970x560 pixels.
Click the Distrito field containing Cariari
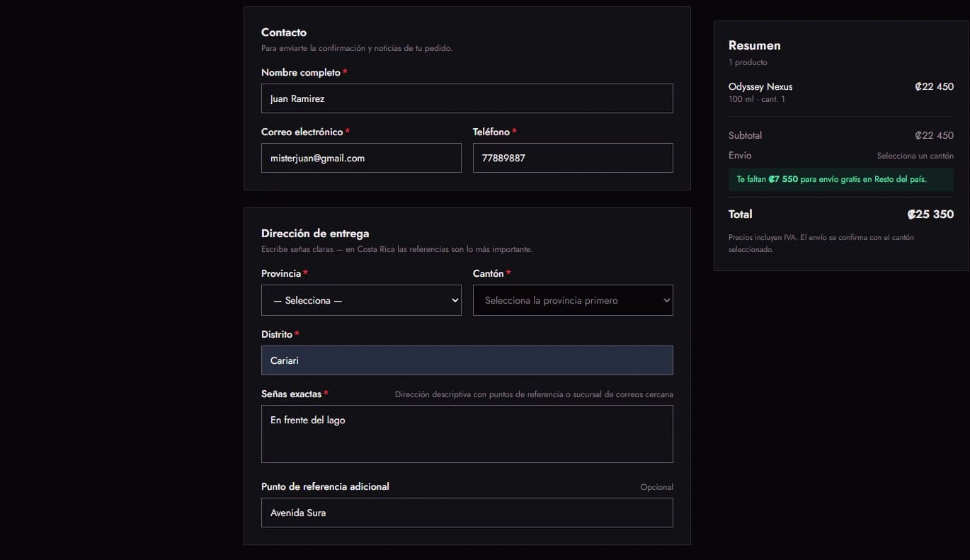click(467, 360)
